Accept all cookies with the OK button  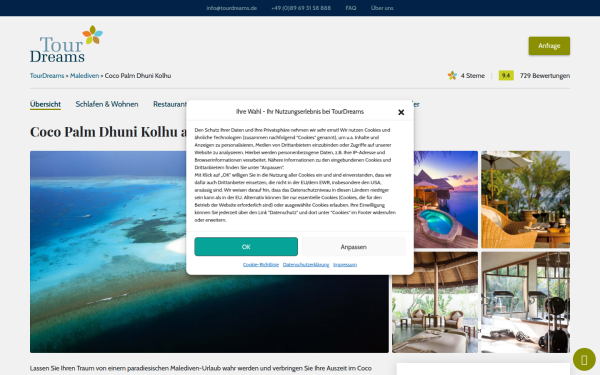point(246,247)
